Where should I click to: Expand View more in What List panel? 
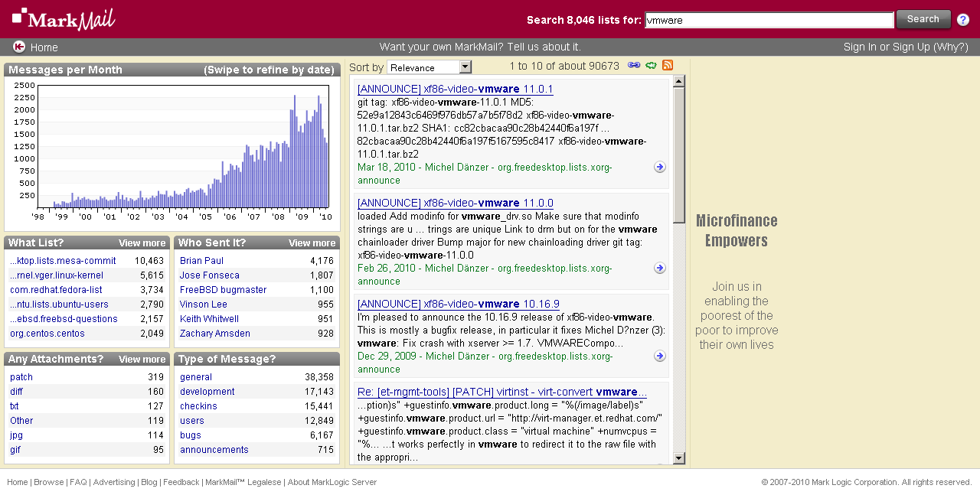pos(142,243)
